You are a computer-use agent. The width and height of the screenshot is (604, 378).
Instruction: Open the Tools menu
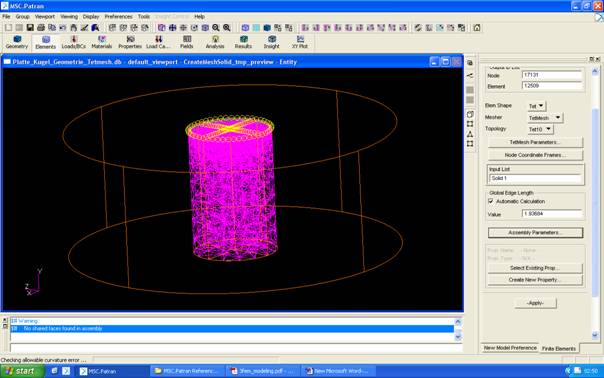click(x=144, y=17)
